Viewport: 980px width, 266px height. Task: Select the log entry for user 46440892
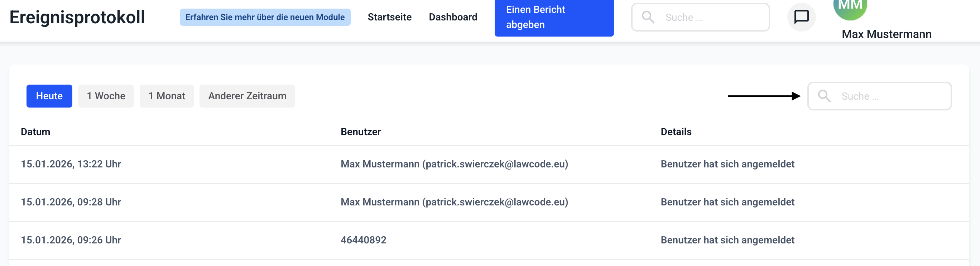pyautogui.click(x=363, y=240)
